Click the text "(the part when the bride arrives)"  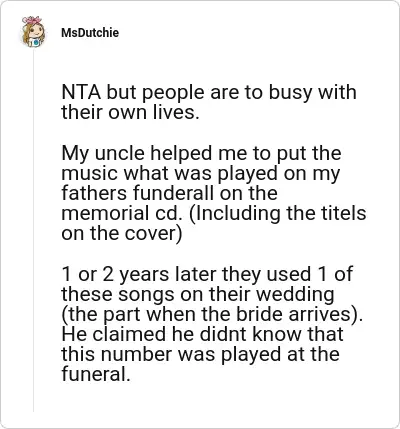coord(210,314)
